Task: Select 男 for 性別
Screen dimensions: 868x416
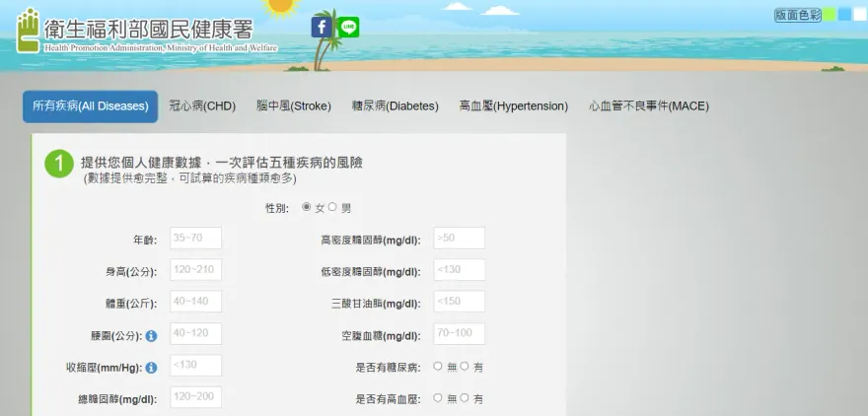Action: [x=332, y=207]
